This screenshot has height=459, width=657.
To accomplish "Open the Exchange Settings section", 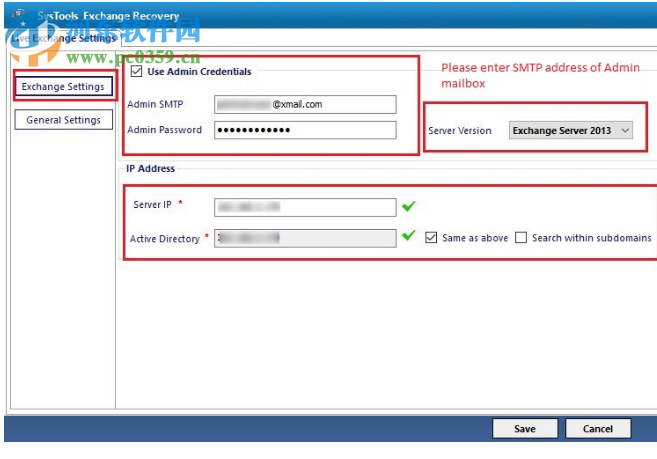I will (64, 86).
